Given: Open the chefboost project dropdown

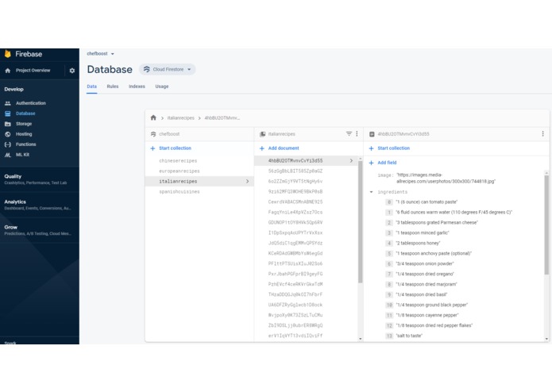Looking at the screenshot, I should click(x=101, y=54).
